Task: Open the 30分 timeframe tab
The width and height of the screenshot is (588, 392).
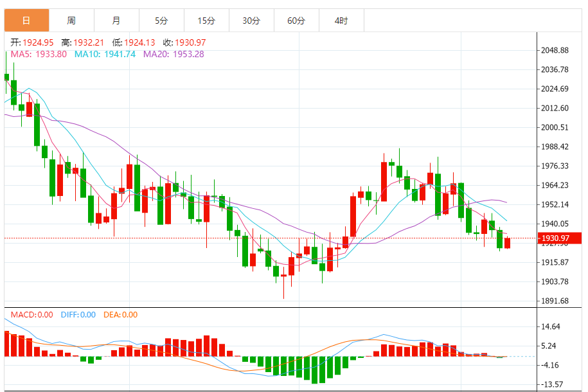Action: click(252, 21)
